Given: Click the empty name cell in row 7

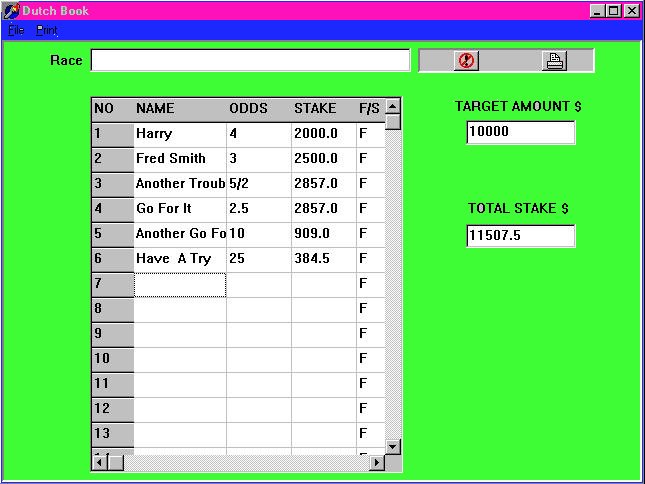Looking at the screenshot, I should coord(180,285).
